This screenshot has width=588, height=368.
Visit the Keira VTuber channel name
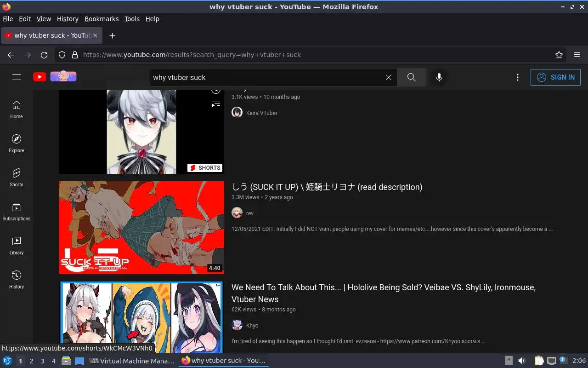coord(262,113)
